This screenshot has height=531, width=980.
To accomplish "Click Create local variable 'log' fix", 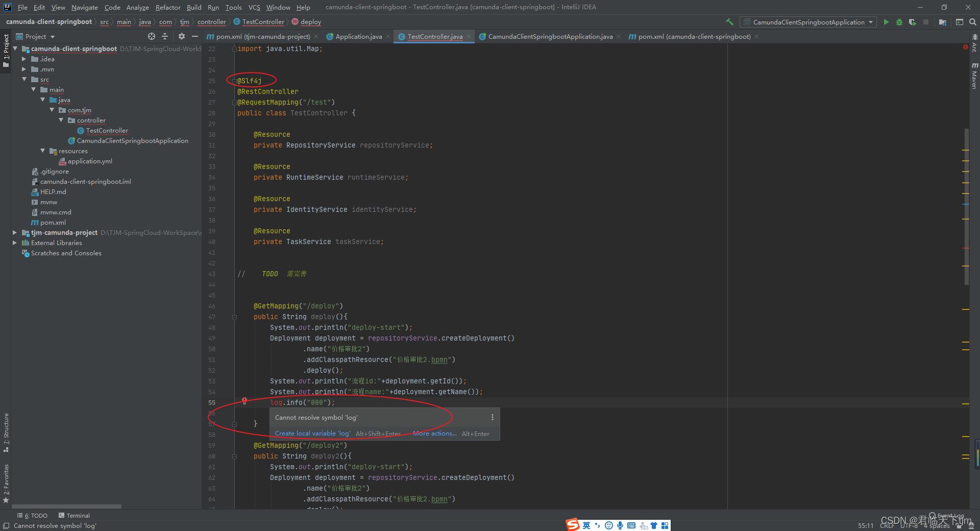I will tap(312, 433).
